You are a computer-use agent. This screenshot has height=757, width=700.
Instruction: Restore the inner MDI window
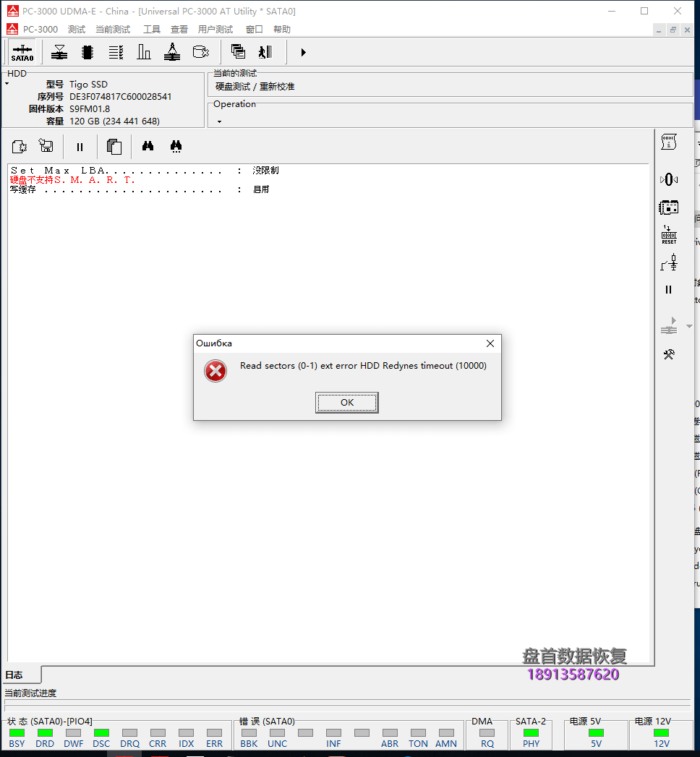[673, 30]
